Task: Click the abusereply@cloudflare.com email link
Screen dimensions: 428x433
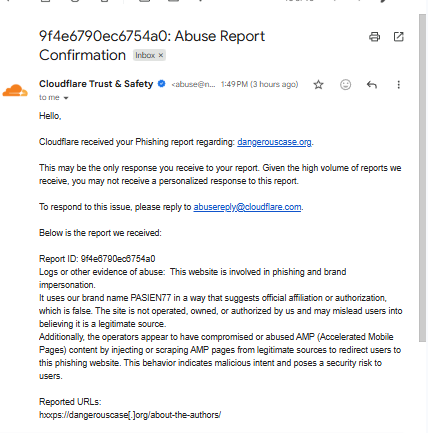Action: point(247,207)
